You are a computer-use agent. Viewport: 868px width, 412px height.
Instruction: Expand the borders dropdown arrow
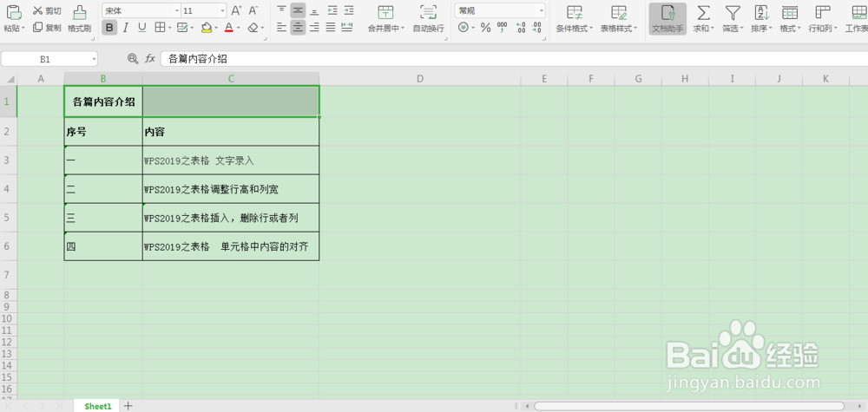[169, 28]
